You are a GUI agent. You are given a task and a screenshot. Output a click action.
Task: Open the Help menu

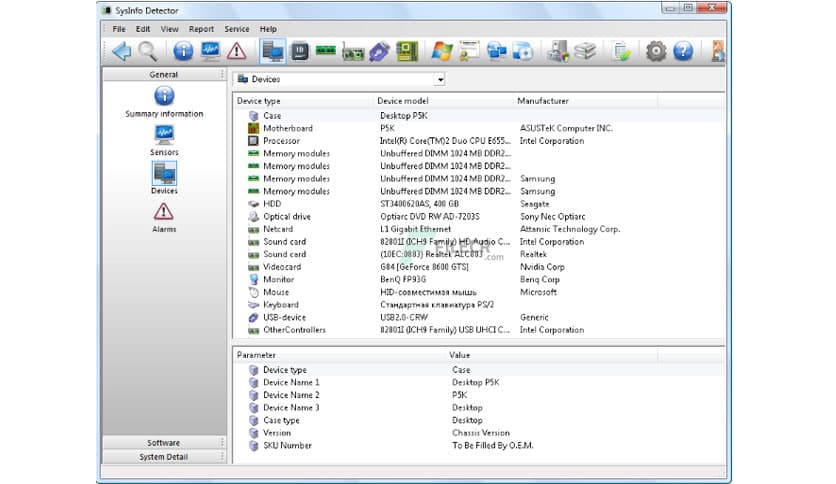tap(268, 29)
